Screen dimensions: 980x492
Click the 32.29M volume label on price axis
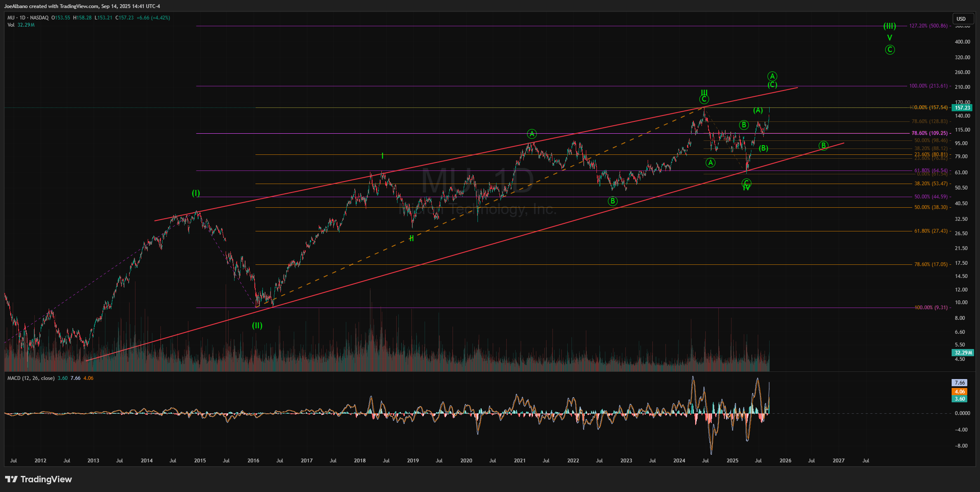coord(963,353)
